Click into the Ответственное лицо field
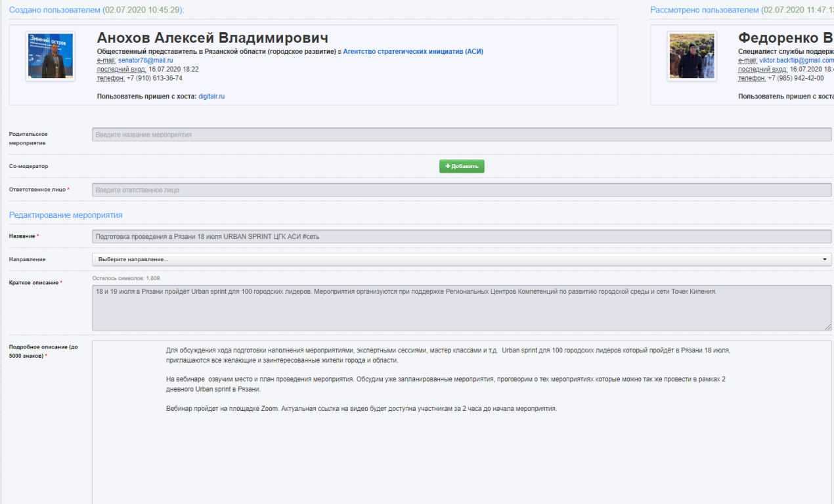Viewport: 834px width, 504px height. click(461, 190)
